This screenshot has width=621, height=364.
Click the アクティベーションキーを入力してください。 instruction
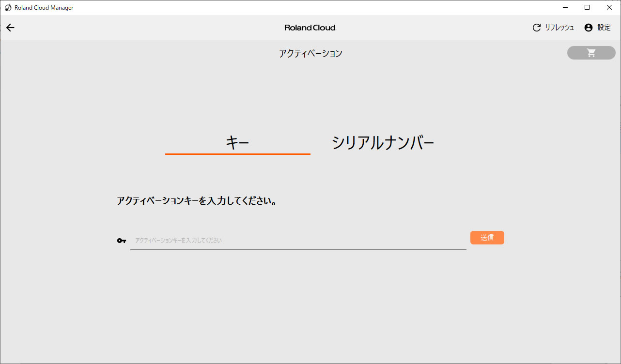point(197,201)
